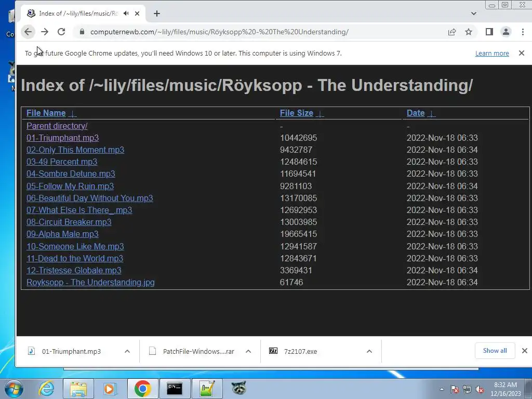Reload the current page
The width and height of the screenshot is (532, 399).
point(61,32)
